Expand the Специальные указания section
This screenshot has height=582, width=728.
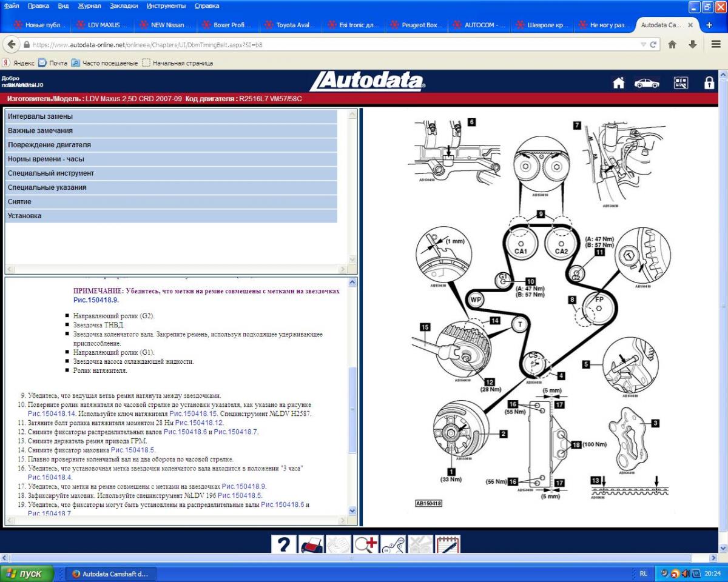(x=171, y=187)
